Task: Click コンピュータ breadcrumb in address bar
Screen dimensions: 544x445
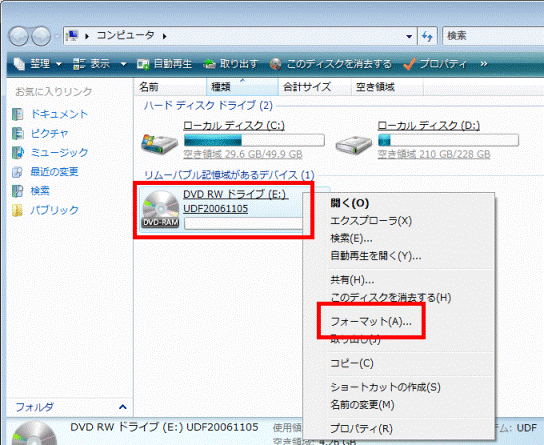Action: click(125, 35)
